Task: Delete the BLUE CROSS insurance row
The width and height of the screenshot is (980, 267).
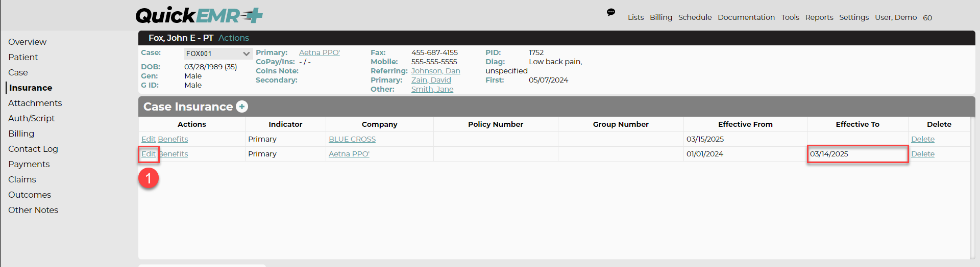Action: (x=923, y=139)
